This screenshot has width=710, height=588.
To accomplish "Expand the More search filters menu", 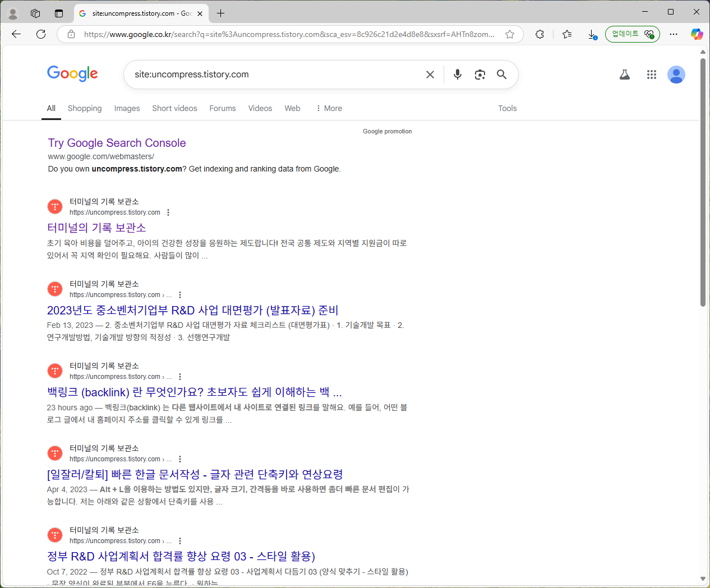I will click(x=329, y=108).
